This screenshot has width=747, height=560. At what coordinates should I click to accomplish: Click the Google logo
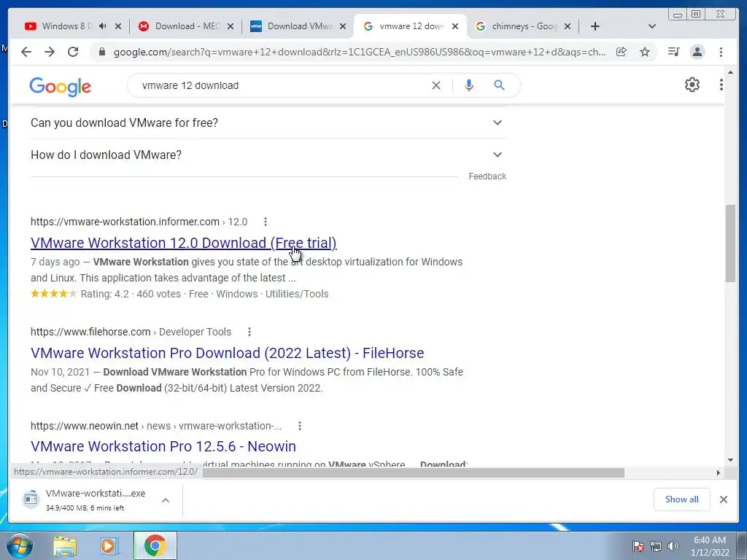pos(60,87)
